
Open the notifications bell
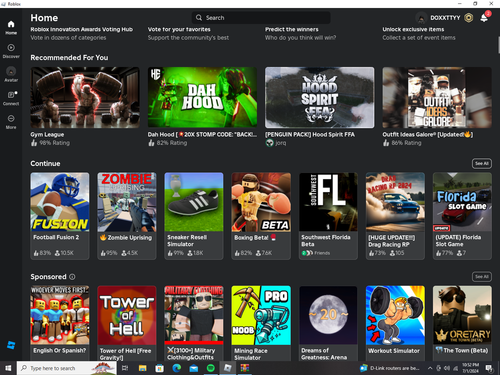tap(484, 18)
